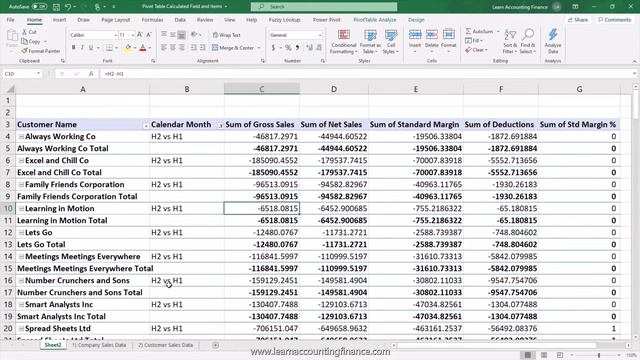Click the Insert cells icon

coord(415,35)
